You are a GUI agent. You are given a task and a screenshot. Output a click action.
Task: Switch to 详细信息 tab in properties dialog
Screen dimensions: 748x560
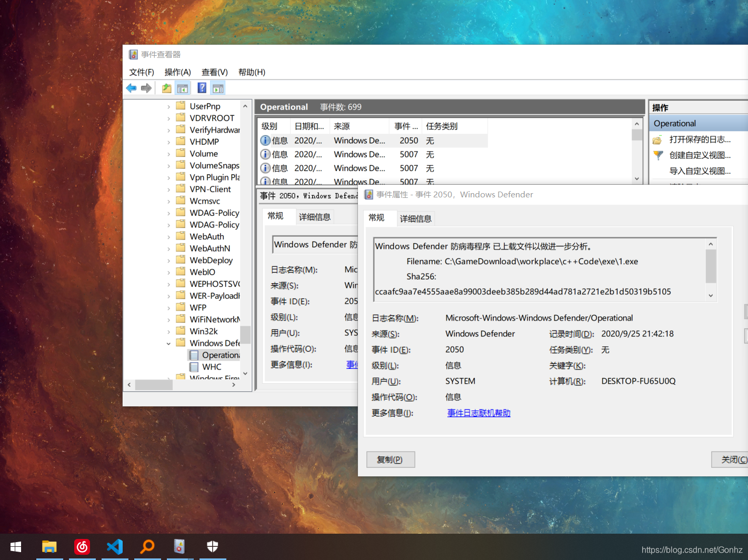(x=416, y=218)
